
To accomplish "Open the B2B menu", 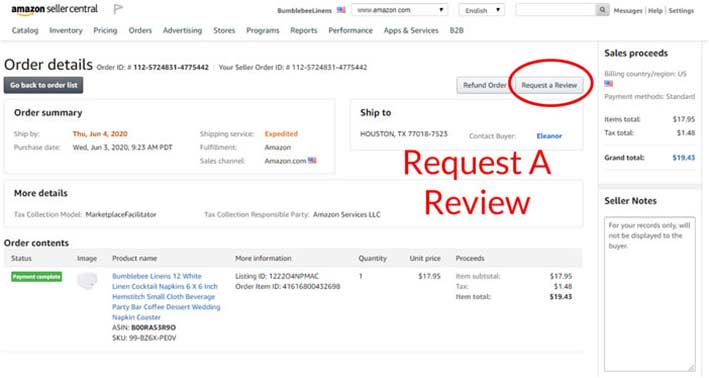I will [456, 30].
